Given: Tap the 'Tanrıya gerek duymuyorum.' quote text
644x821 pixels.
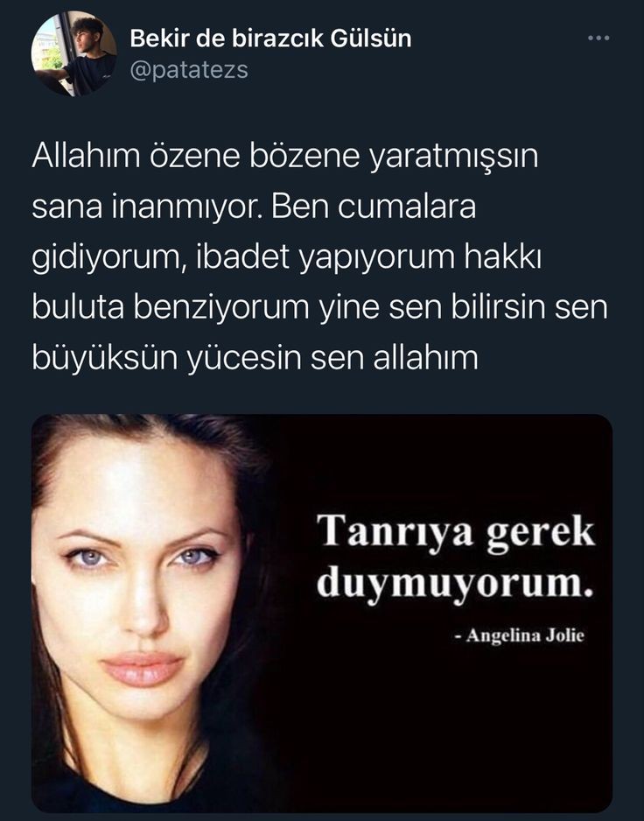Looking at the screenshot, I should [456, 557].
